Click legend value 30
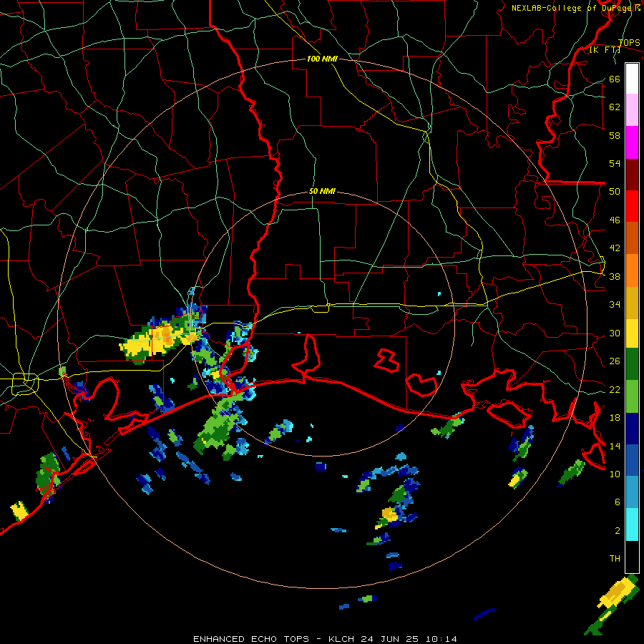Screen dimensions: 644x644 (x=615, y=333)
